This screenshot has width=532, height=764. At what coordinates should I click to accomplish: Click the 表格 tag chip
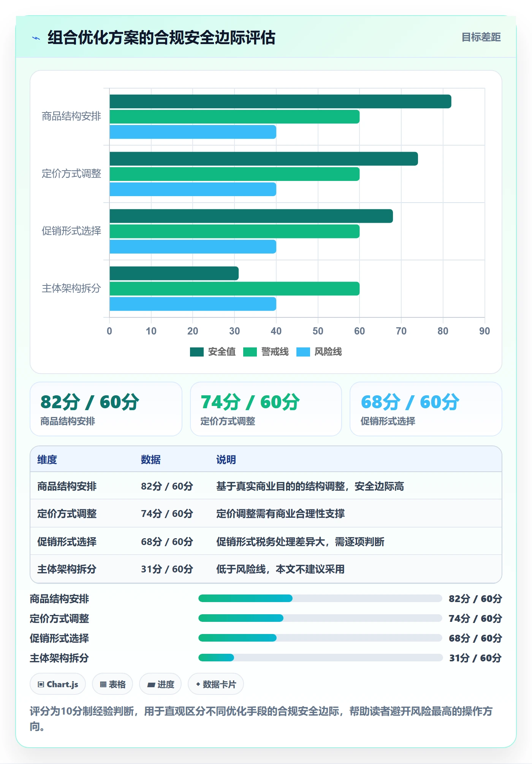pos(112,684)
